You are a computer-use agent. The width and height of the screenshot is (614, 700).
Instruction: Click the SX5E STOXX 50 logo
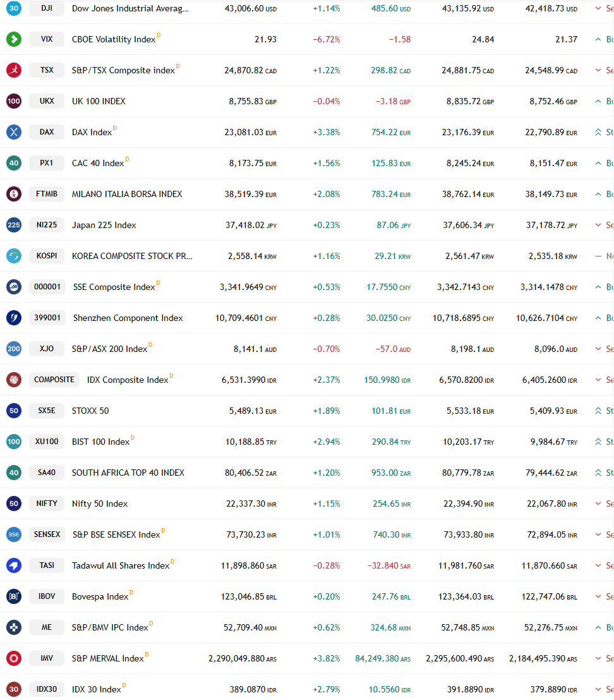(x=14, y=411)
